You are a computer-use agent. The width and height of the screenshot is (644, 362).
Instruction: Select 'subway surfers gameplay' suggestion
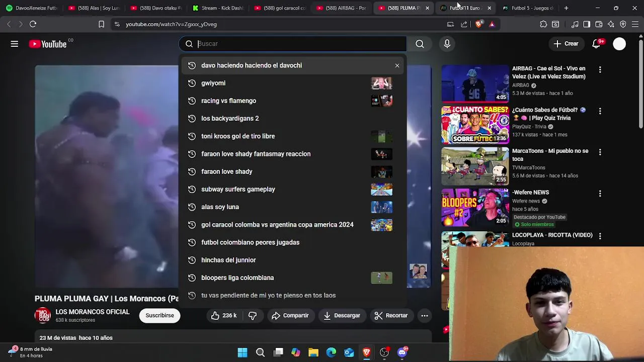(x=294, y=189)
